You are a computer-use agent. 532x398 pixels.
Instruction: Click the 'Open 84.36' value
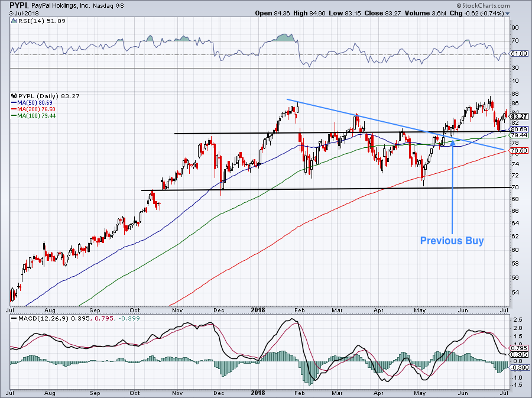[273, 13]
